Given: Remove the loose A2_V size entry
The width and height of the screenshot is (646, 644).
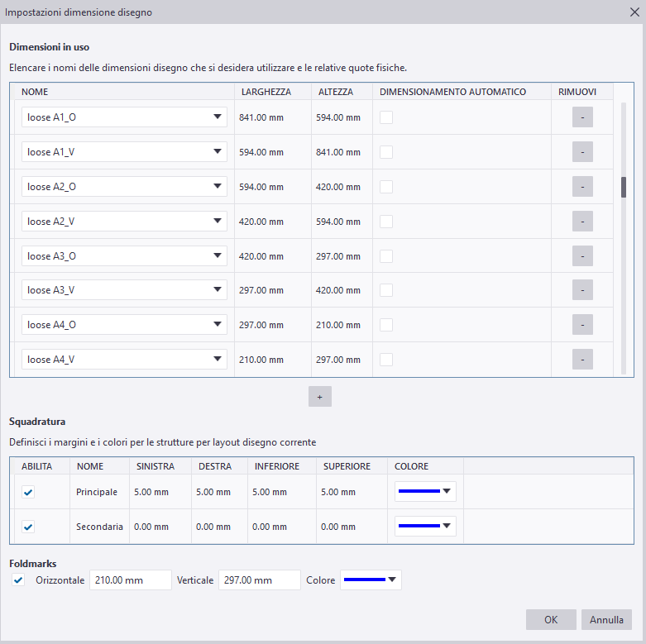Looking at the screenshot, I should 582,222.
